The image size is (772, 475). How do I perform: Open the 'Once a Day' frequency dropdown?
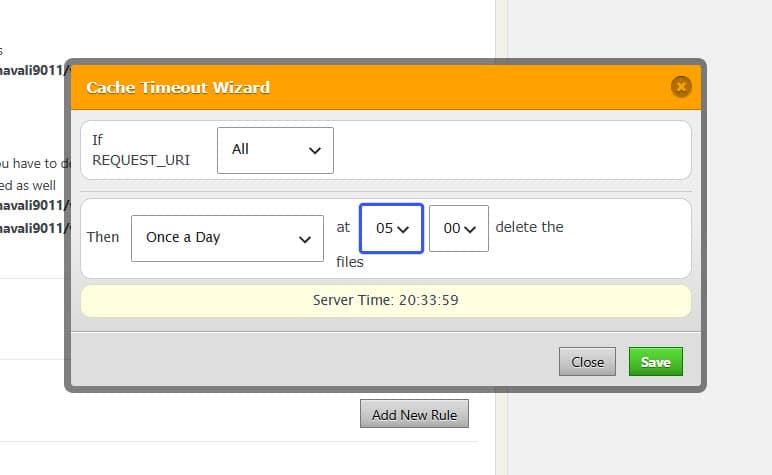click(x=227, y=238)
